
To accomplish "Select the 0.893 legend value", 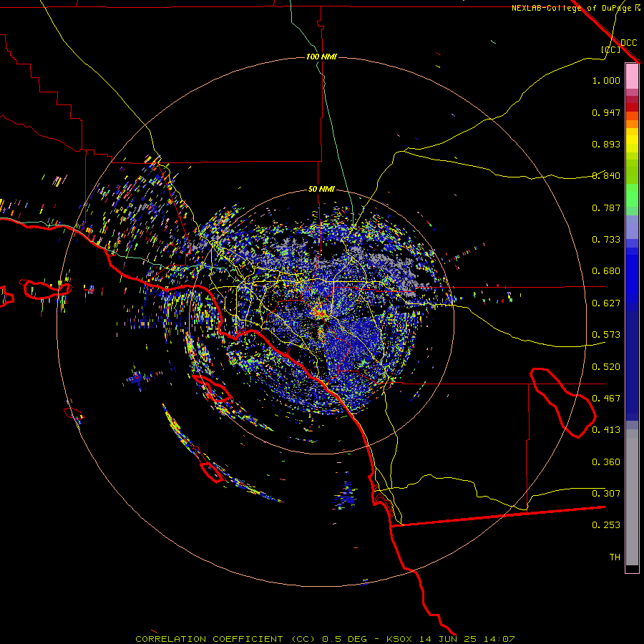I will (606, 144).
